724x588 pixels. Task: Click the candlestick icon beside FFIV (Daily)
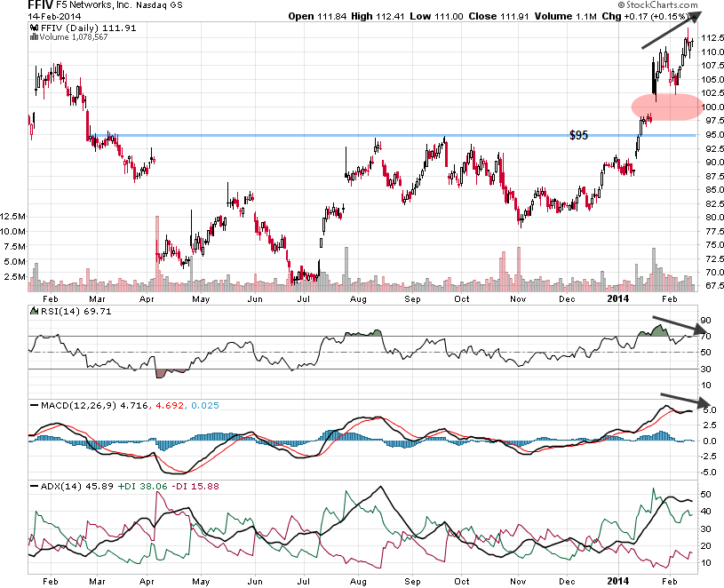pos(34,28)
